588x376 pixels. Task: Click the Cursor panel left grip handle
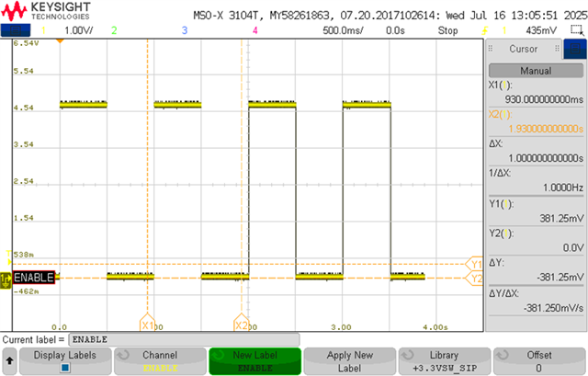(490, 49)
